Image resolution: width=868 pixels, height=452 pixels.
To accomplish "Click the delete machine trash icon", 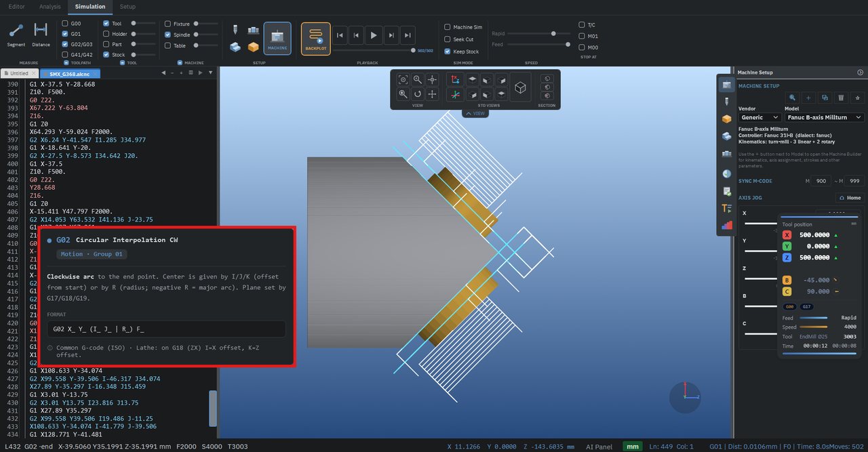I will (x=841, y=98).
